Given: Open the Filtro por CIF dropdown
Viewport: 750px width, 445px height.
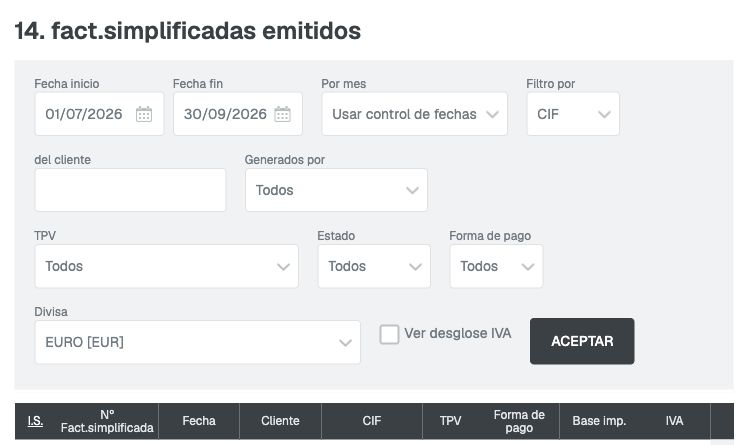Looking at the screenshot, I should (573, 114).
